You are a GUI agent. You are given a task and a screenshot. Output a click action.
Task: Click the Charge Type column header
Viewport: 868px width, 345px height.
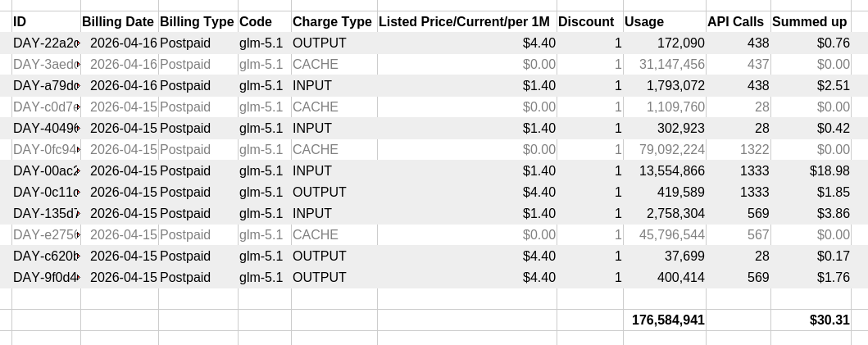point(332,22)
